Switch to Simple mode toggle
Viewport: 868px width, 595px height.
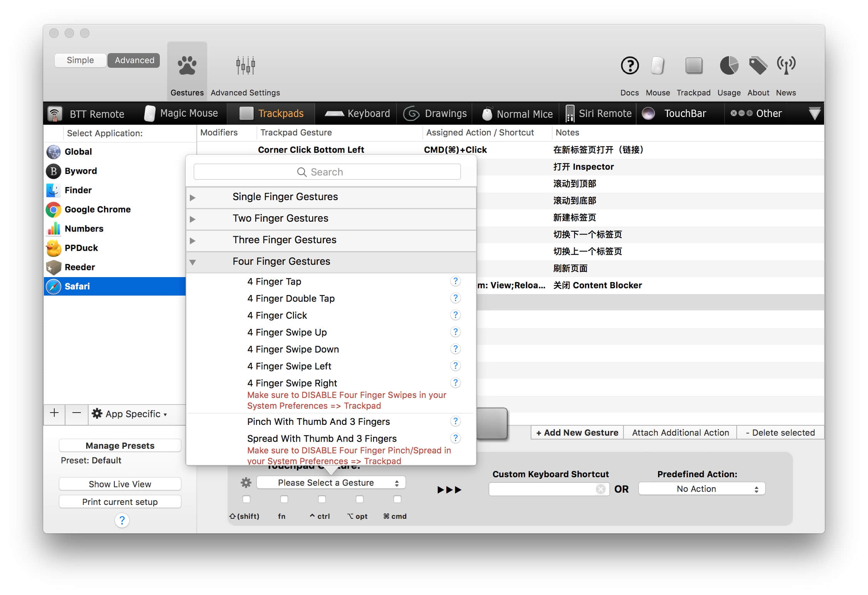click(x=80, y=60)
